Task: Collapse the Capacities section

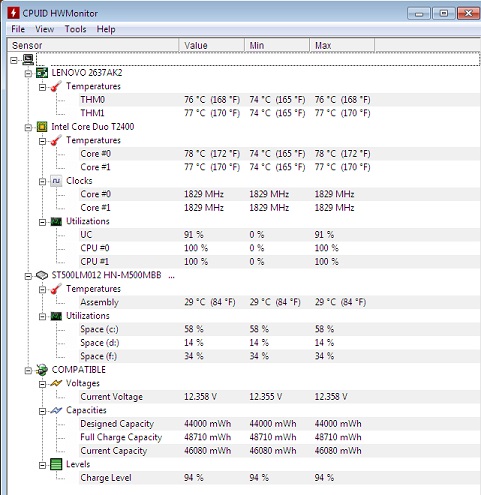Action: click(x=42, y=411)
